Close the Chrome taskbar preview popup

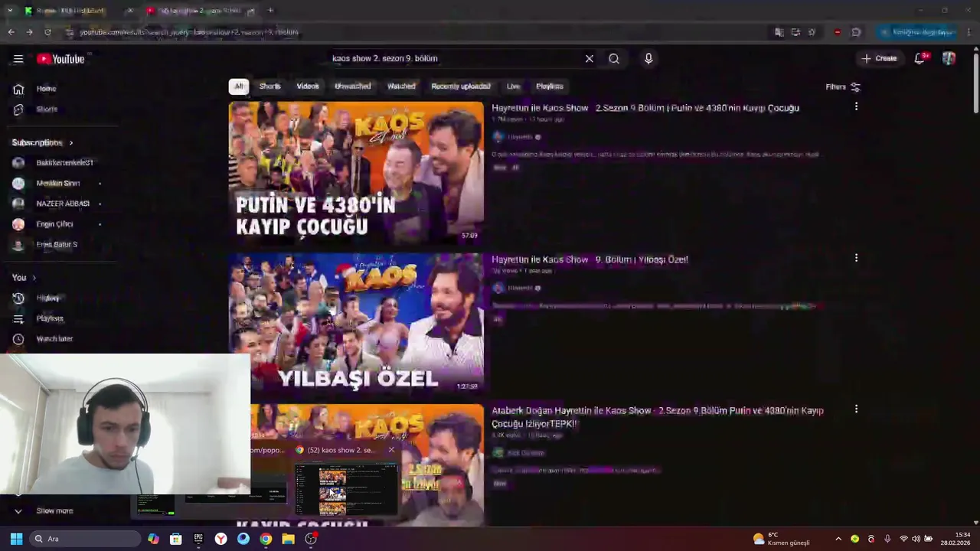pos(391,450)
